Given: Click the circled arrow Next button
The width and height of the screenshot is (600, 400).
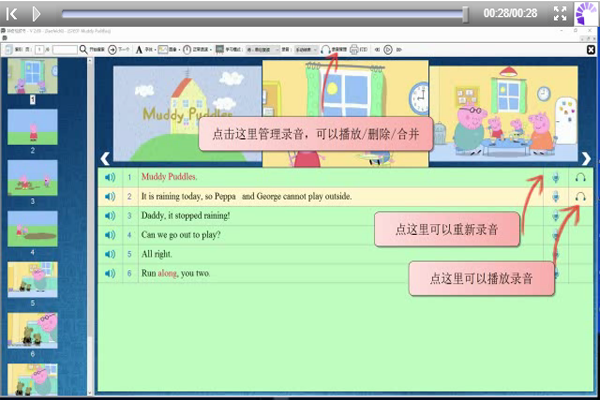Looking at the screenshot, I should click(112, 50).
